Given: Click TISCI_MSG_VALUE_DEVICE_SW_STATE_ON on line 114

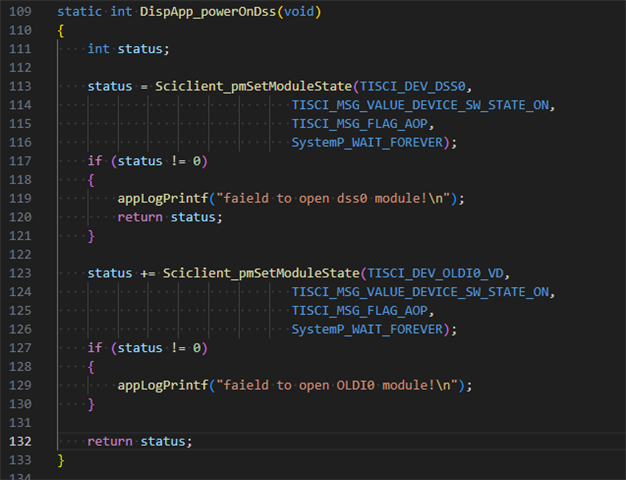Looking at the screenshot, I should 420,105.
